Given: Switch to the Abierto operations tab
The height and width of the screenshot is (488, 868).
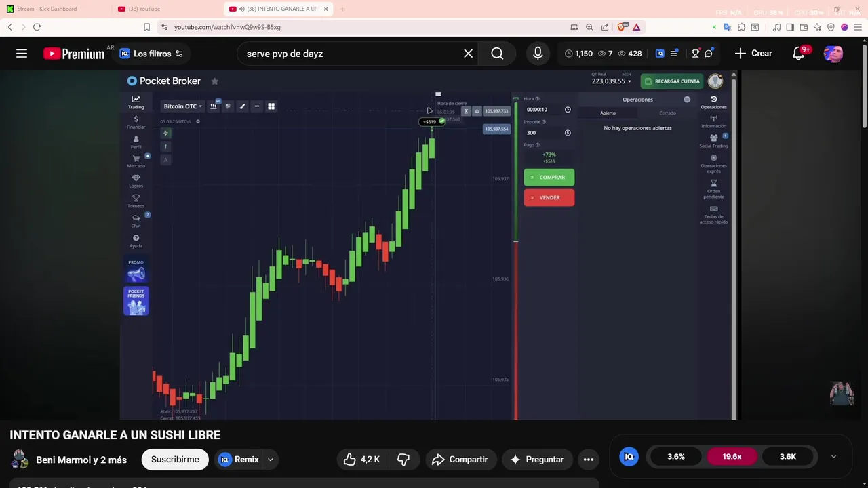Looking at the screenshot, I should [x=608, y=113].
